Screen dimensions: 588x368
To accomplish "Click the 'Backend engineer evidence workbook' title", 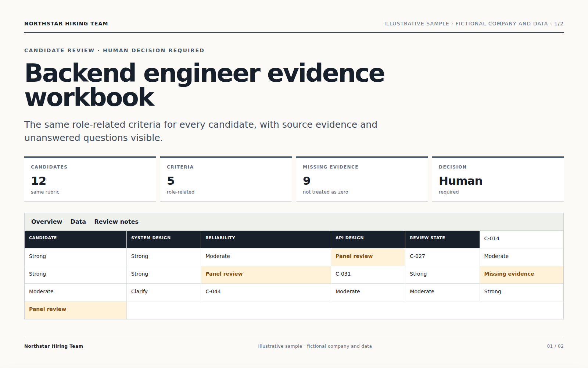I will coord(204,85).
